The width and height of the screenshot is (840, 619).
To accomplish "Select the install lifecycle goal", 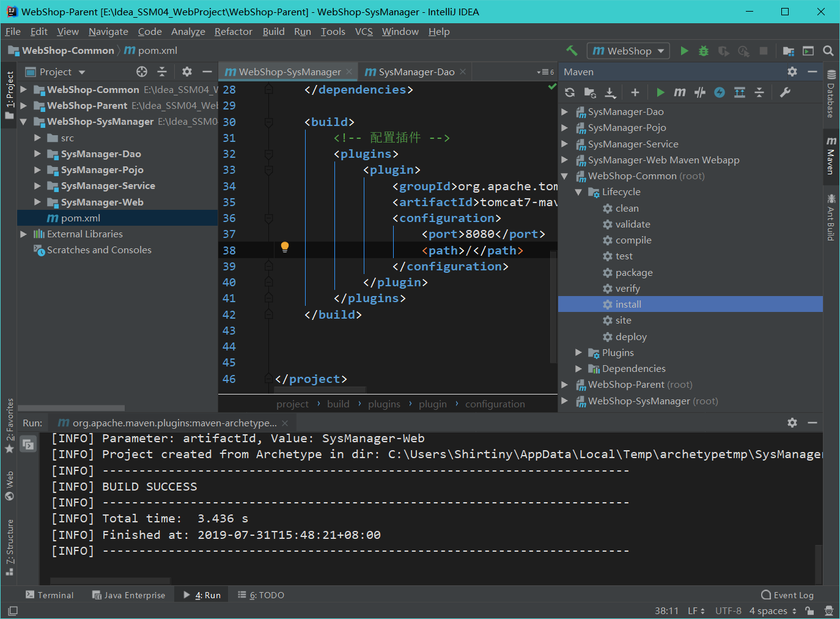I will [x=690, y=304].
